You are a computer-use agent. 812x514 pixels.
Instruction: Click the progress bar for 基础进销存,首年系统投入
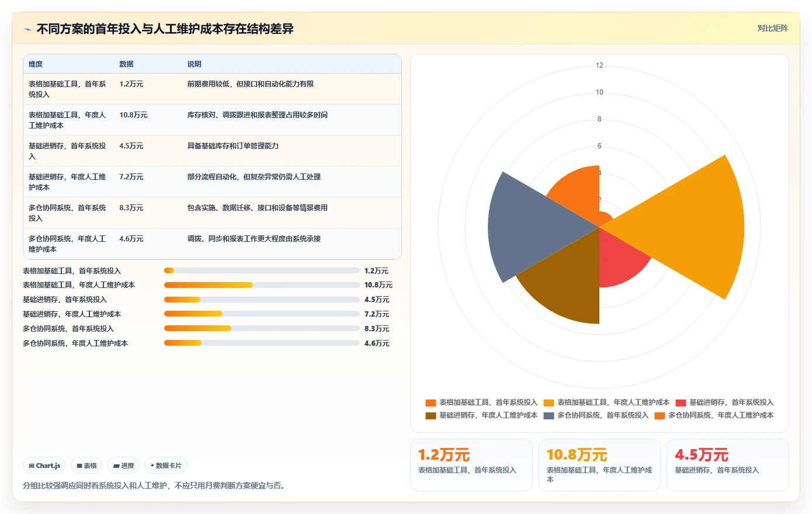[262, 300]
